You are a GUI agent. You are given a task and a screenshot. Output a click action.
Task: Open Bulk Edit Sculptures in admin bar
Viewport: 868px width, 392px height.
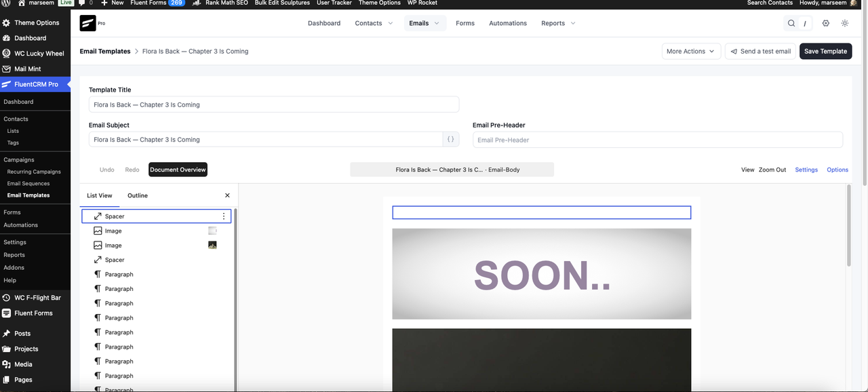[282, 3]
